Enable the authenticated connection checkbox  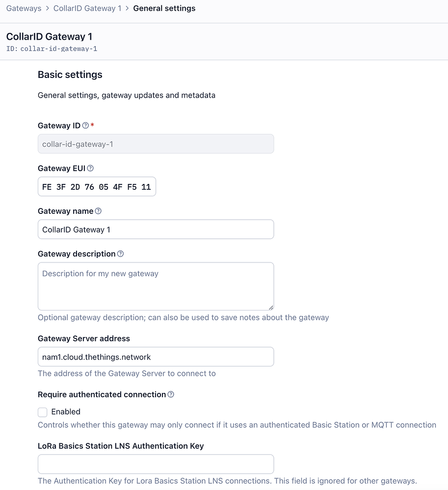point(43,412)
